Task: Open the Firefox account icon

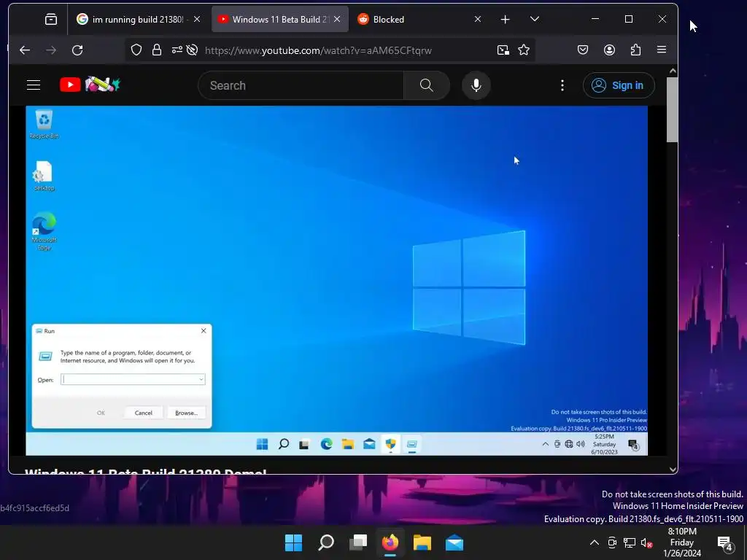Action: click(609, 50)
